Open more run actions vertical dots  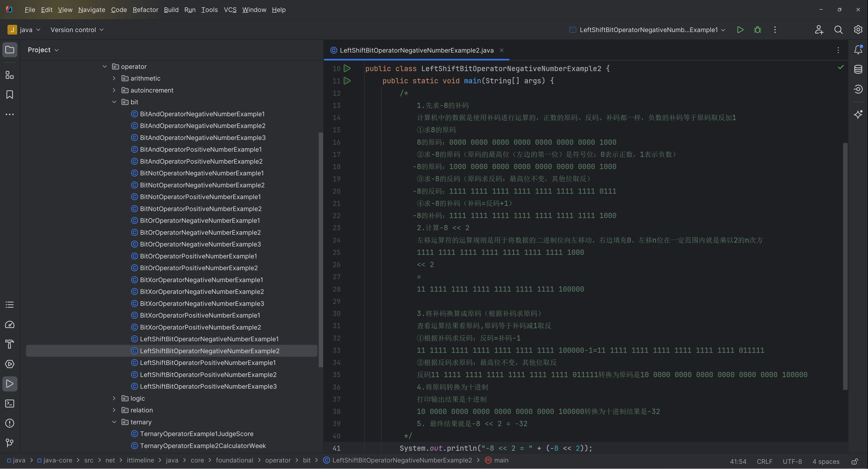click(x=775, y=30)
